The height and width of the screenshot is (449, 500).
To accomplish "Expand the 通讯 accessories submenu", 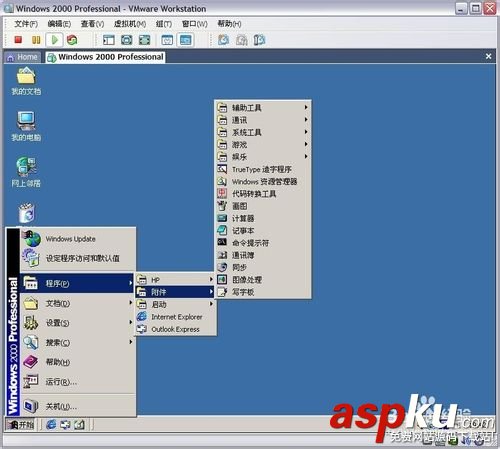I will click(x=263, y=120).
